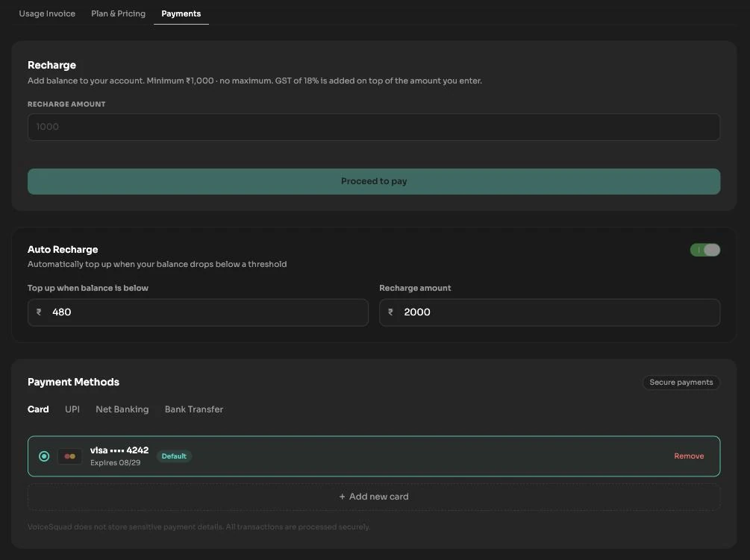Click the rupee icon in the threshold field
This screenshot has width=750, height=560.
coord(39,312)
